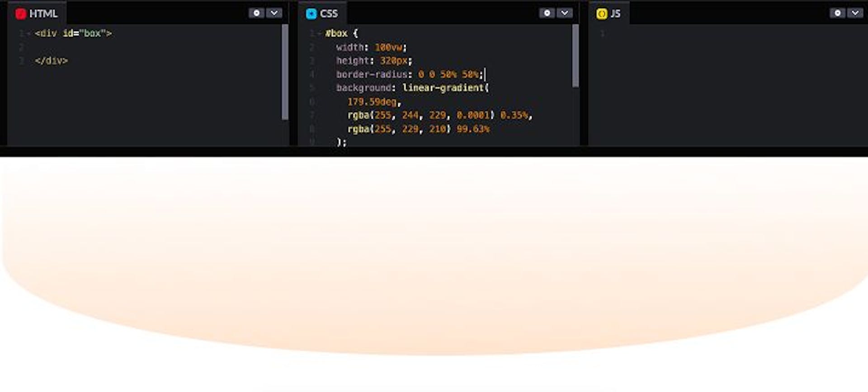Expand HTML panel dropdown chevron
868x392 pixels.
tap(274, 13)
